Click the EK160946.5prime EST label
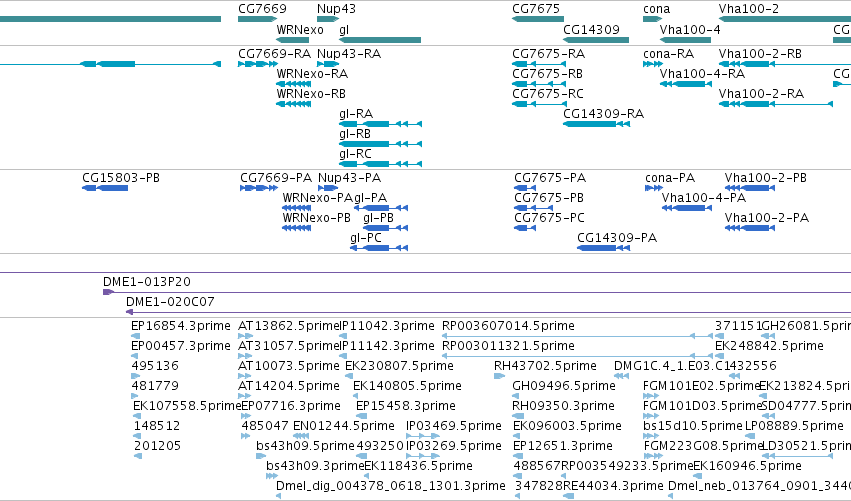The height and width of the screenshot is (501, 851). [747, 467]
